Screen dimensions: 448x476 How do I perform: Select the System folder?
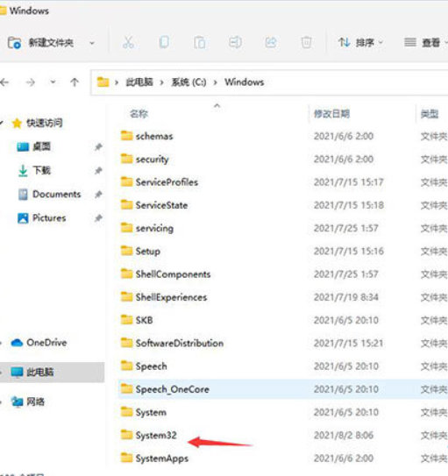click(x=151, y=413)
